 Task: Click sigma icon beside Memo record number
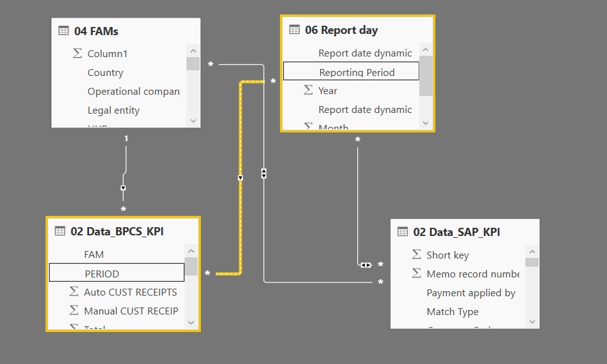(417, 274)
